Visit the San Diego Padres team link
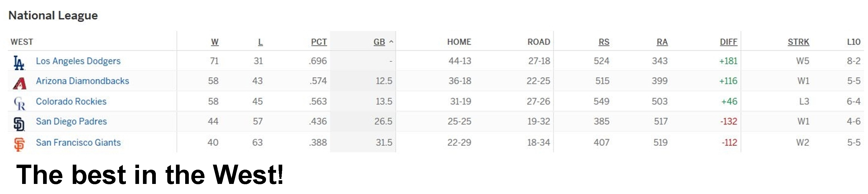Viewport: 868px width, 194px height. point(71,121)
